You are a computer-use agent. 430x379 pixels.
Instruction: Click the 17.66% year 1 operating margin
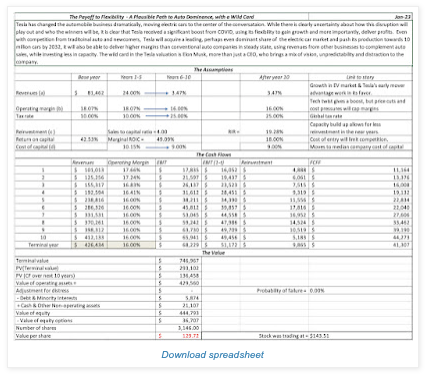(x=132, y=170)
